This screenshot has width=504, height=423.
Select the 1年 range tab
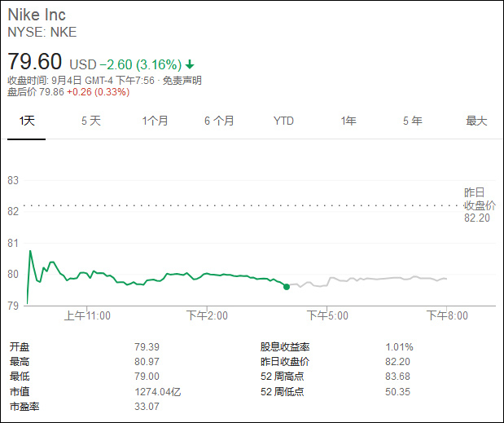(348, 121)
